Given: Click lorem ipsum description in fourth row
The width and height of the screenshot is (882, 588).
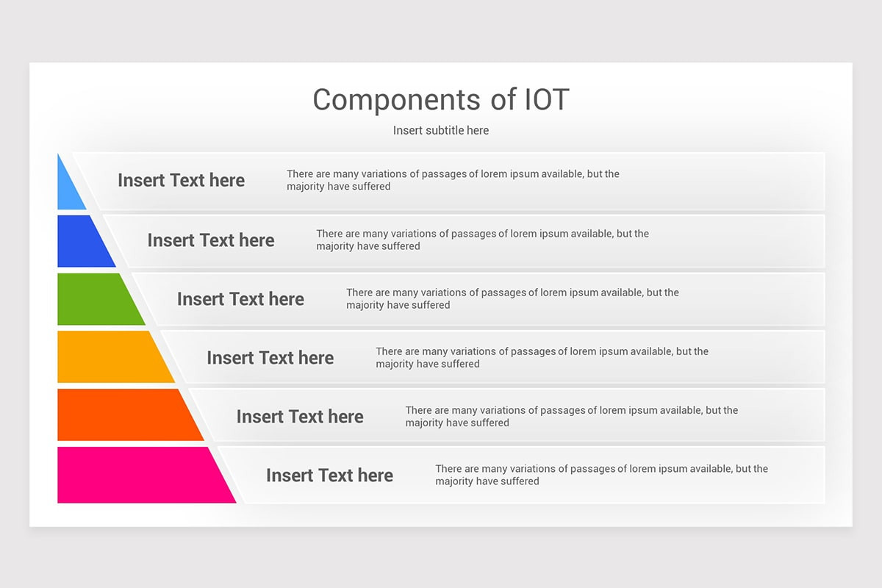Looking at the screenshot, I should coord(542,357).
